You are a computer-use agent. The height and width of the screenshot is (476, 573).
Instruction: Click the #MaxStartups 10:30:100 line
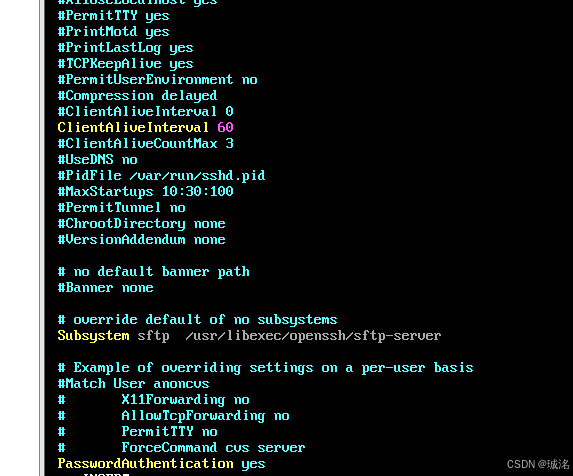(145, 191)
